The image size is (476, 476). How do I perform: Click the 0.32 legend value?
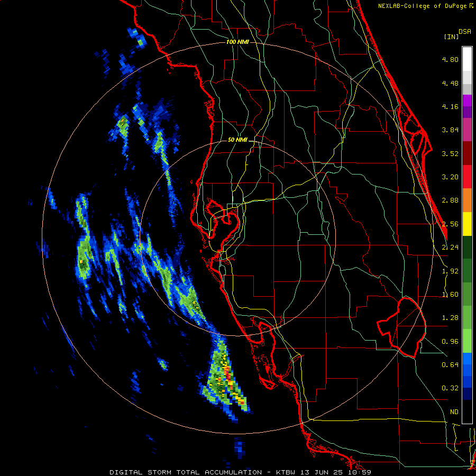[x=450, y=388]
